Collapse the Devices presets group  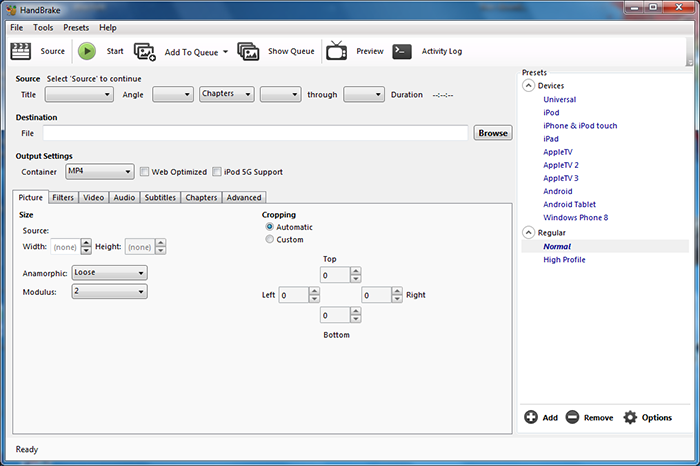point(528,86)
